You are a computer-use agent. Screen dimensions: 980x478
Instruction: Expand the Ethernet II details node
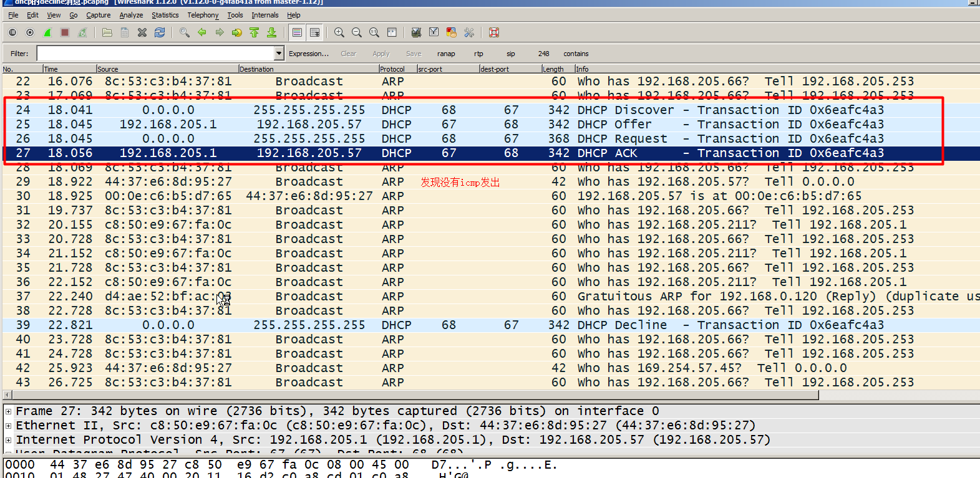point(8,426)
